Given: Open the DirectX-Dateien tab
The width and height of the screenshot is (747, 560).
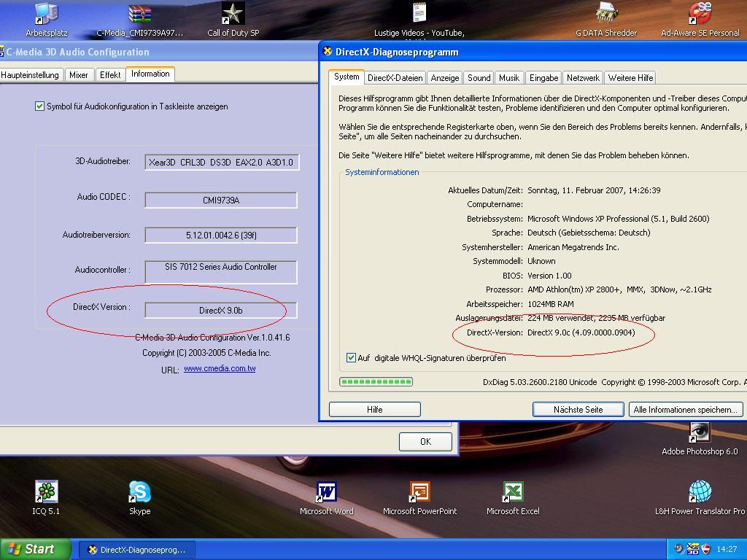Looking at the screenshot, I should pos(395,77).
